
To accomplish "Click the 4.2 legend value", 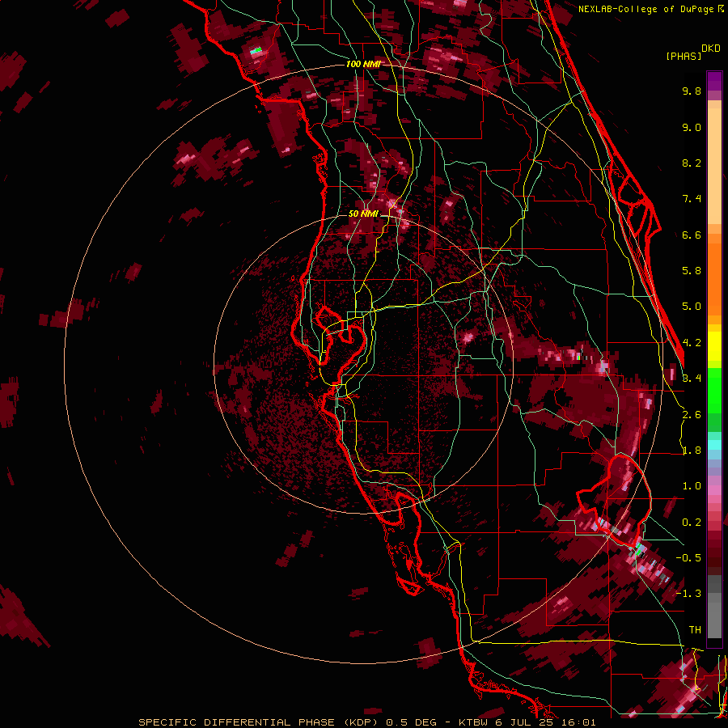I will click(x=692, y=343).
